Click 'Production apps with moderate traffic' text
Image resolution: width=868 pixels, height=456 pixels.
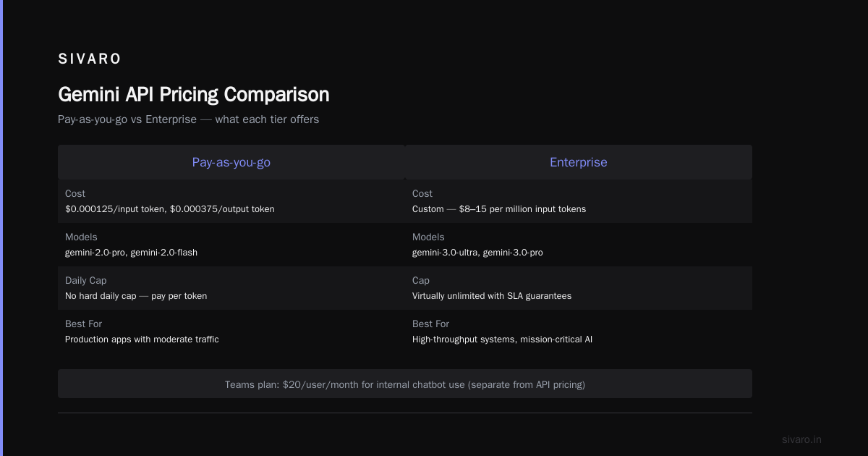point(142,339)
